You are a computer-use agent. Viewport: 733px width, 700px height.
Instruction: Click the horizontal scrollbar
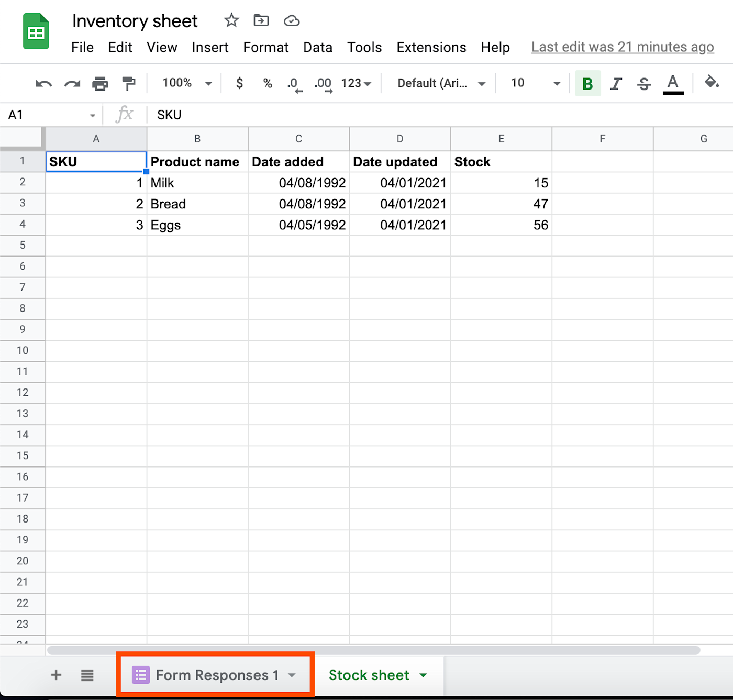click(373, 650)
